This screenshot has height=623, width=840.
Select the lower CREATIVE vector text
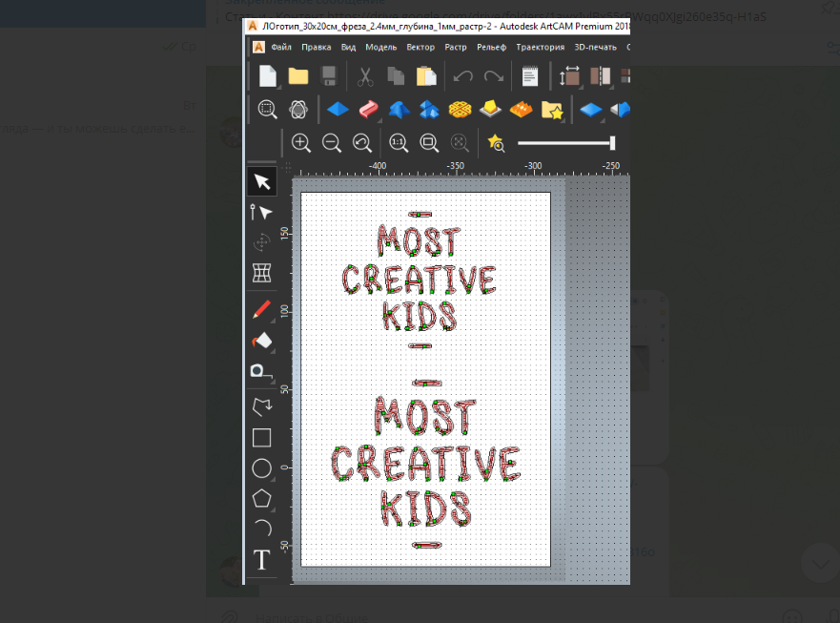coord(425,464)
